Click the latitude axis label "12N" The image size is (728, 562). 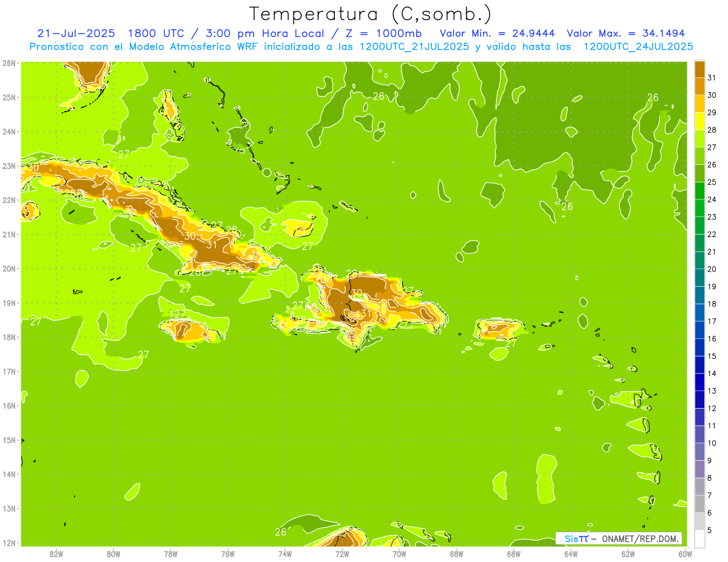[x=8, y=543]
